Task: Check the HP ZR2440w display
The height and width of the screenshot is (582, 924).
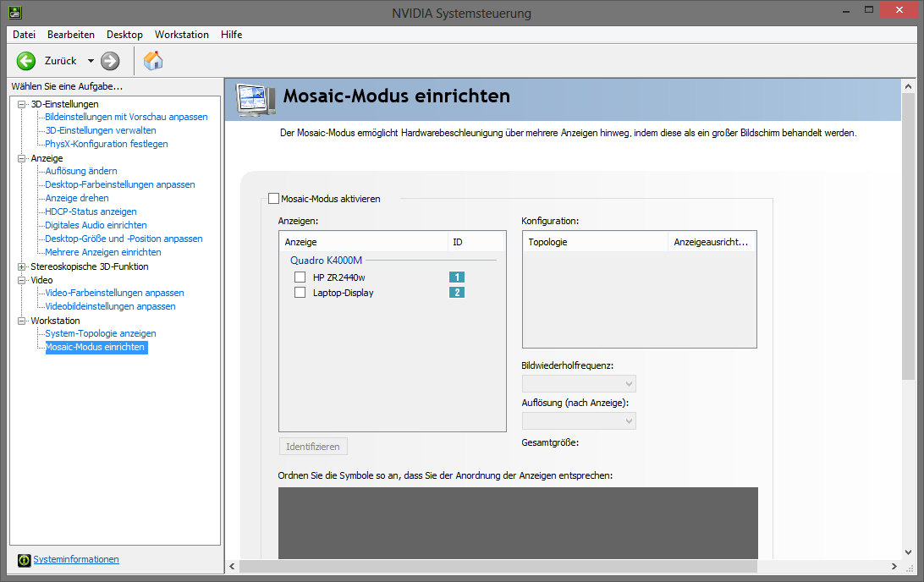Action: [300, 277]
